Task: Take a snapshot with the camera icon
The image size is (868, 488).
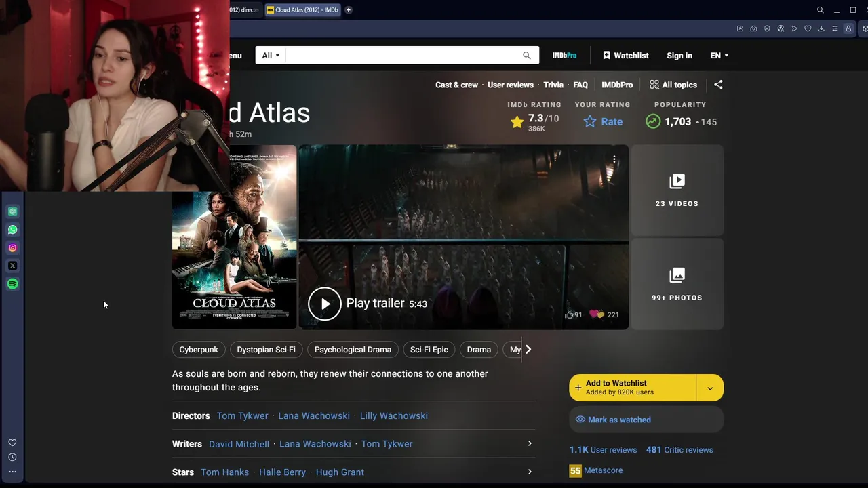Action: click(753, 28)
